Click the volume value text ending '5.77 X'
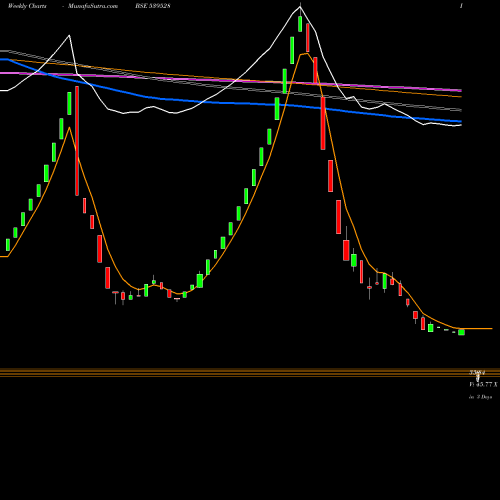 click(483, 384)
